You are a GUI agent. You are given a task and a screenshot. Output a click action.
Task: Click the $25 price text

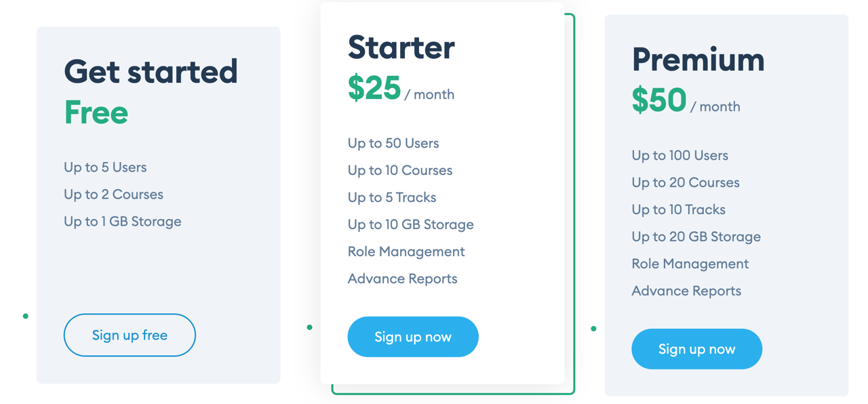[374, 88]
